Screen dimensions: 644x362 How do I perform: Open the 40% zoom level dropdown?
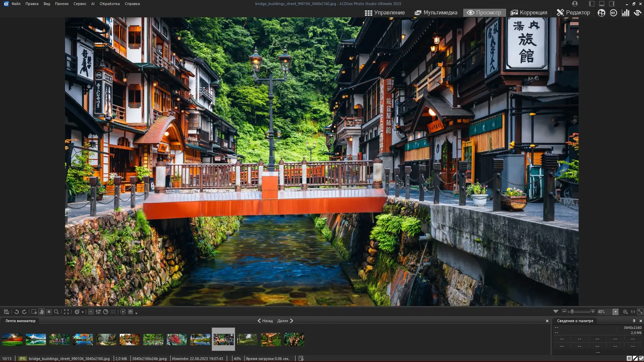(615, 312)
